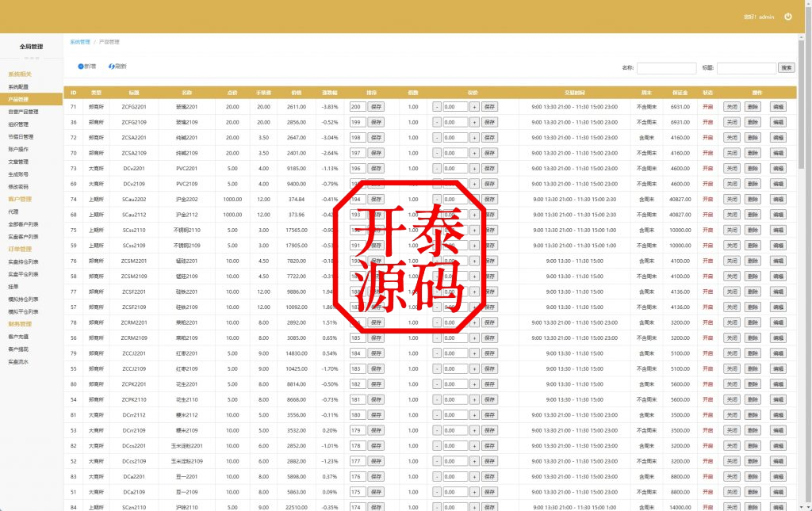Open 产品管理 in the sidebar
The image size is (812, 511).
[x=31, y=99]
